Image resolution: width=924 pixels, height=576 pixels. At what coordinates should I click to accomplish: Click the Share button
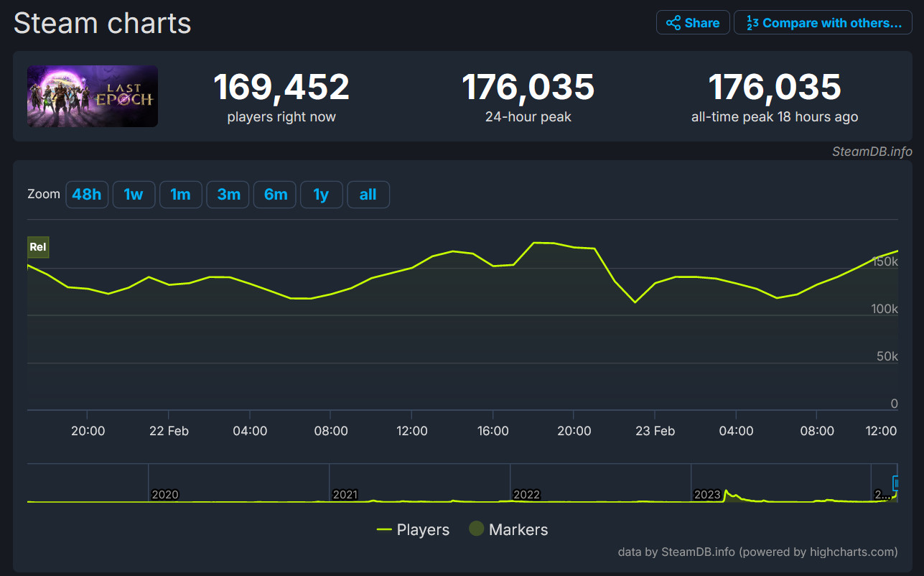693,22
